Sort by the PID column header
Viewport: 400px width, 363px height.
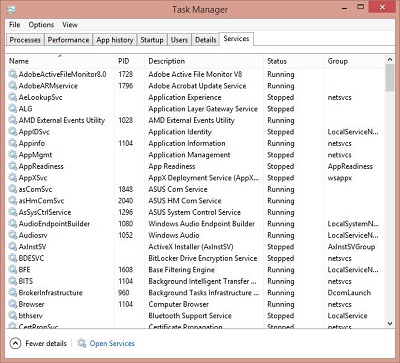coord(124,61)
